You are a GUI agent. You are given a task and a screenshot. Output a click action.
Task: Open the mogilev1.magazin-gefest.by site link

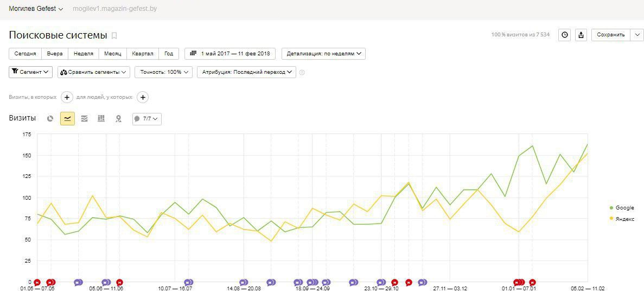(x=114, y=9)
